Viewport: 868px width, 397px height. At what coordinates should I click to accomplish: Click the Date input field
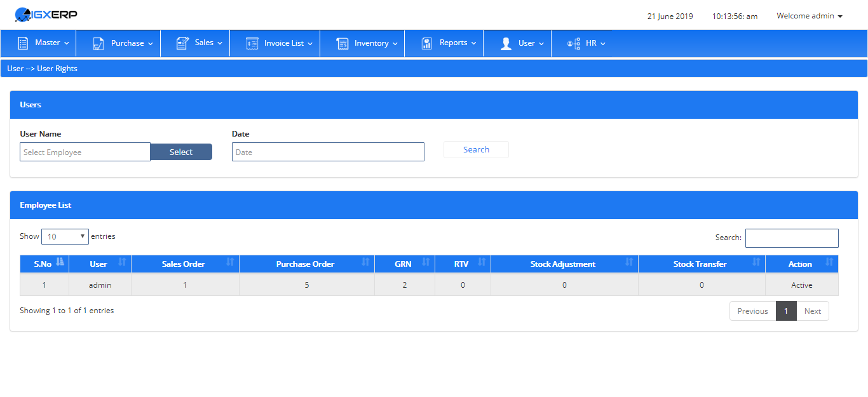328,152
